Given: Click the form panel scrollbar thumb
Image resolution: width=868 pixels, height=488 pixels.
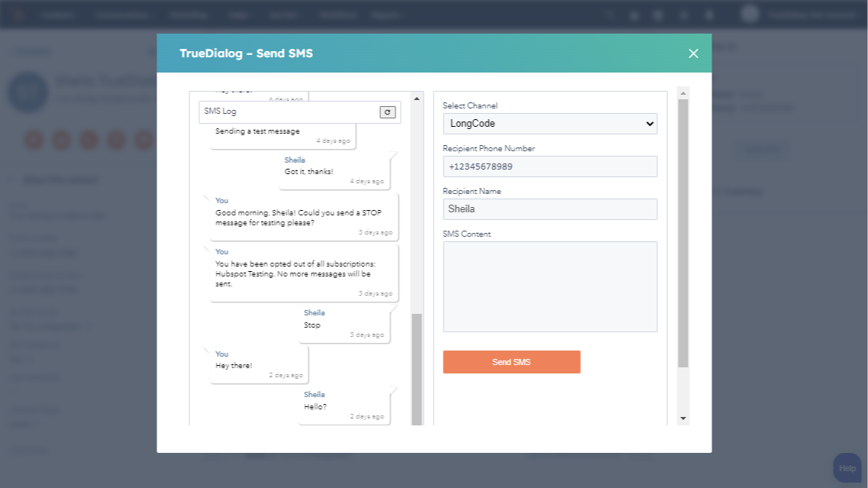Looking at the screenshot, I should click(683, 229).
